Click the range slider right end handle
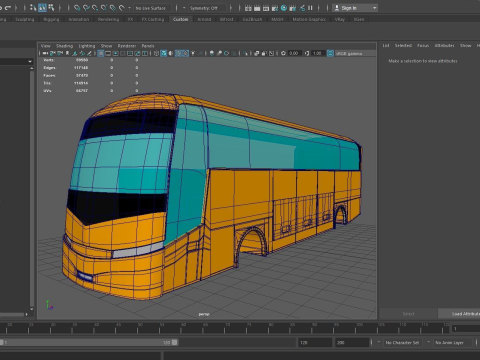Viewport: 480px width, 360px height. [x=175, y=342]
